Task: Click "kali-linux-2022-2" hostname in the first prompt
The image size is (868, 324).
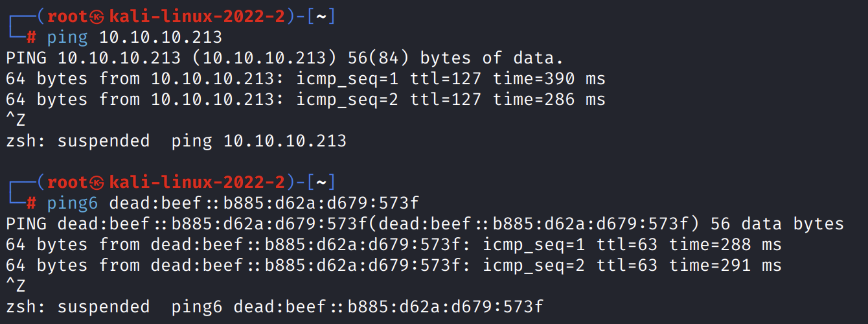Action: click(x=197, y=17)
